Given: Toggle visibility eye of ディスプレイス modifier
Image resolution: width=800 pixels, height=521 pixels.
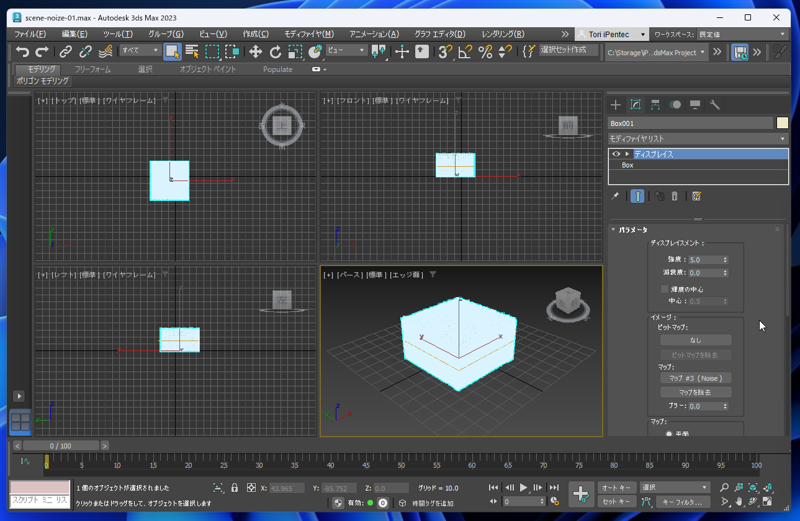Looking at the screenshot, I should pyautogui.click(x=616, y=154).
